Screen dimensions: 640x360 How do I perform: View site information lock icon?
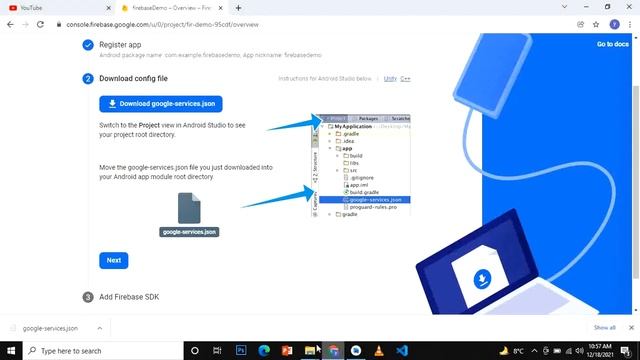[x=59, y=24]
